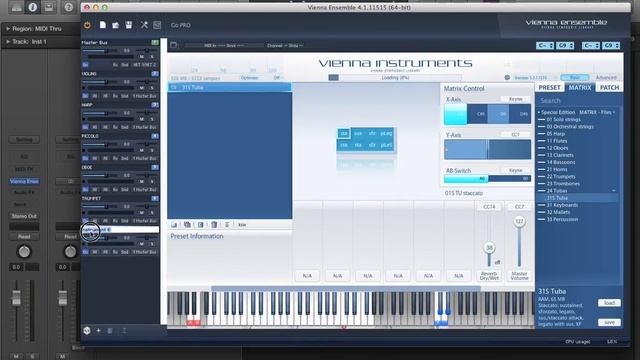This screenshot has width=640, height=360.
Task: Switch to the MATRIX tab
Action: 580,87
